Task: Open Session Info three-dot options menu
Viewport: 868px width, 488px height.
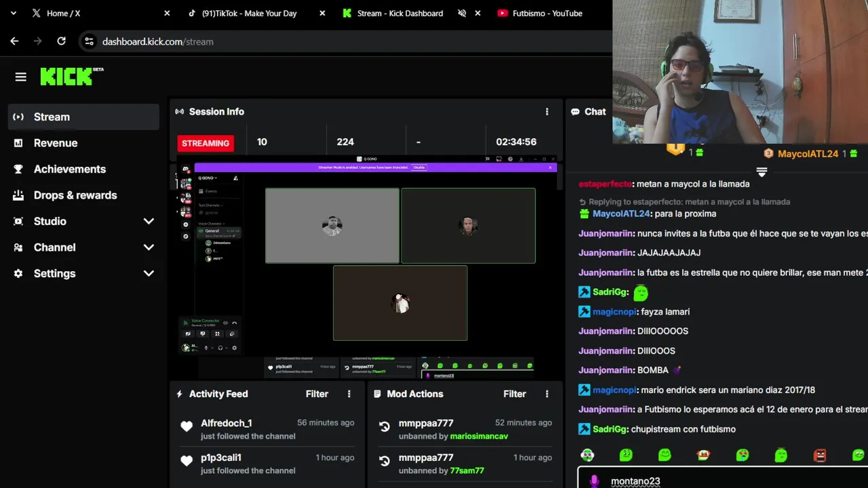Action: tap(547, 112)
